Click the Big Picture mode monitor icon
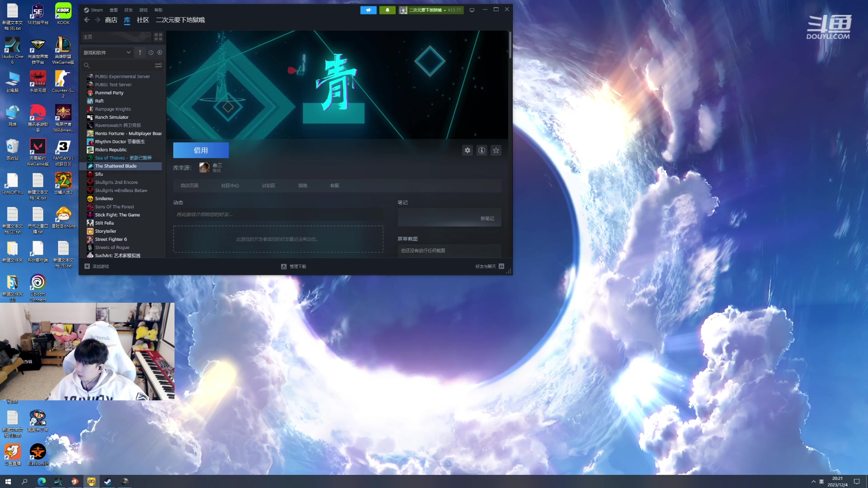The image size is (868, 488). (x=472, y=10)
